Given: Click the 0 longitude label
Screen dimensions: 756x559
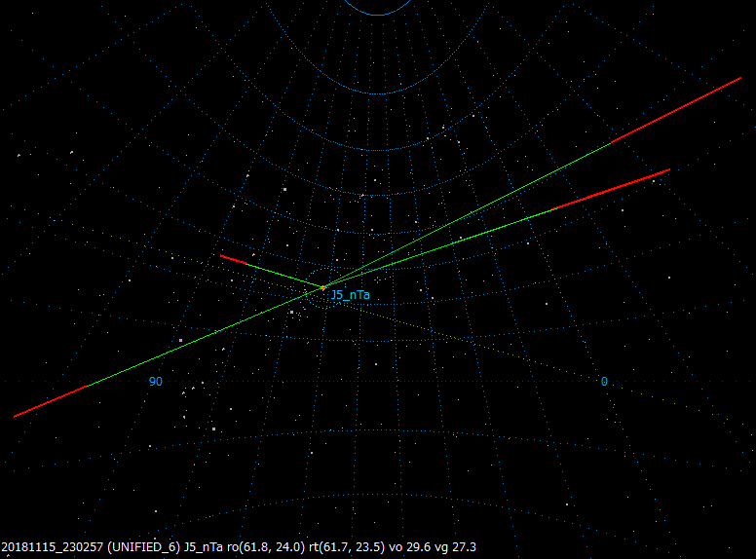Looking at the screenshot, I should [604, 382].
